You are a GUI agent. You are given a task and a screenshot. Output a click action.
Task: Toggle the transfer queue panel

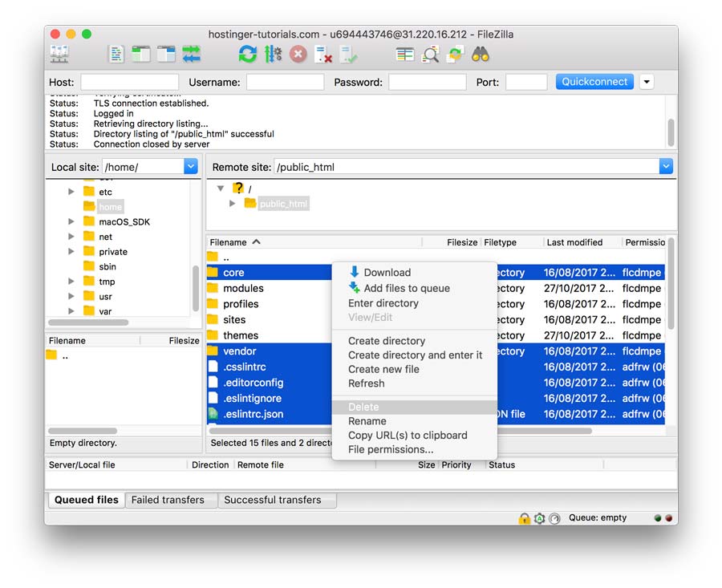coord(191,53)
